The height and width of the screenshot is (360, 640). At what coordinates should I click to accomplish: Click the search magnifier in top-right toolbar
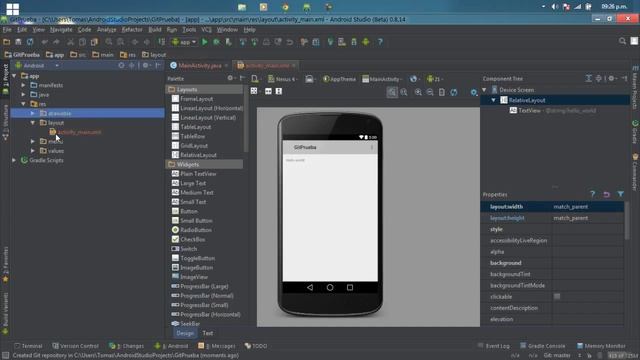(x=622, y=41)
